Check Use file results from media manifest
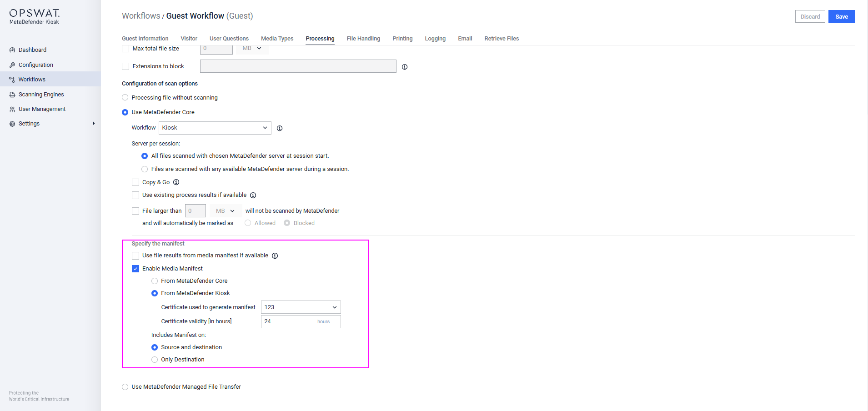Image resolution: width=868 pixels, height=411 pixels. pyautogui.click(x=135, y=256)
